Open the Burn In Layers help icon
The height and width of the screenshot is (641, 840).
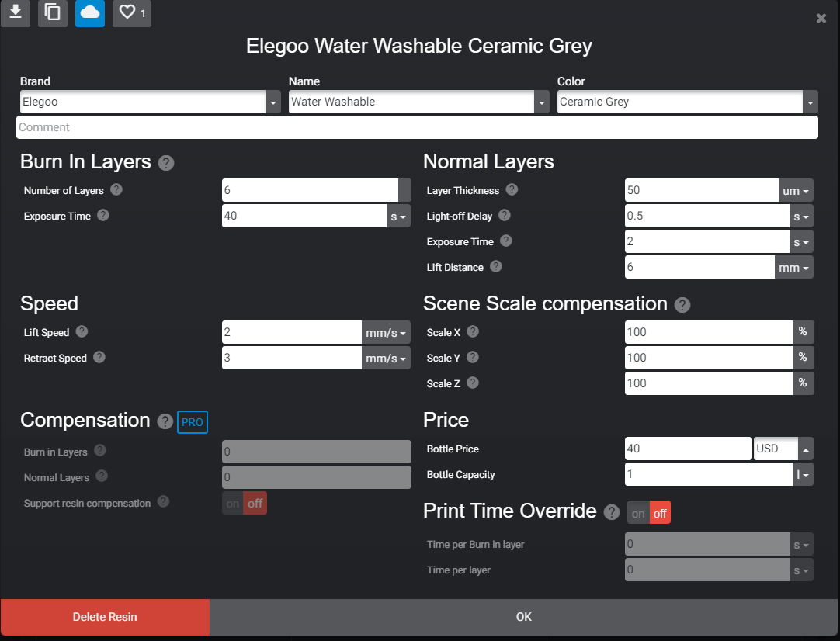166,163
